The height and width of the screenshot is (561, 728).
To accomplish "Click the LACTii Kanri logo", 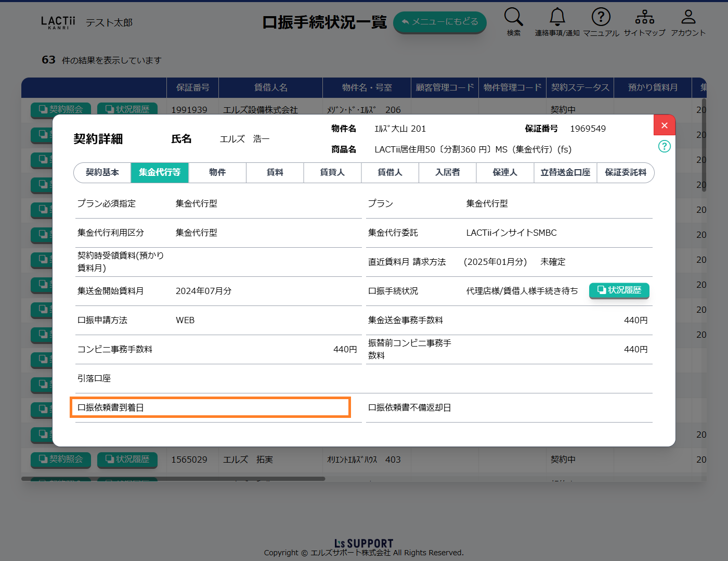I will tap(58, 22).
